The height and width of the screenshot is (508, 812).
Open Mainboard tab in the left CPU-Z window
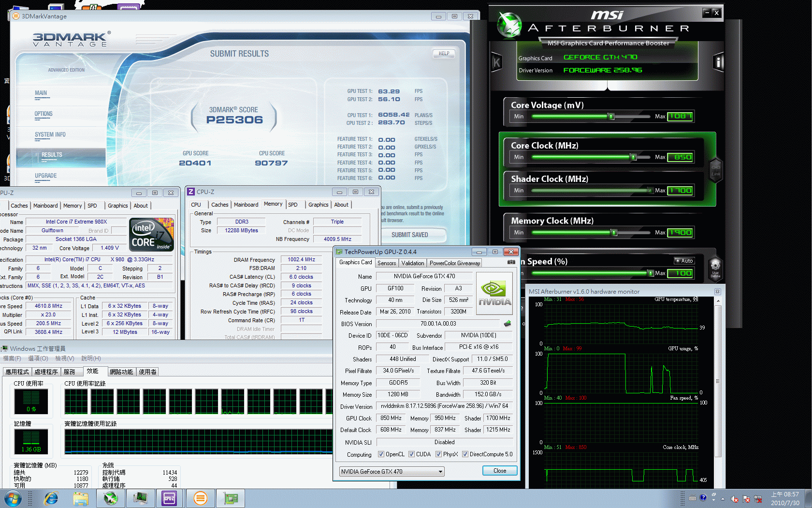coord(45,206)
